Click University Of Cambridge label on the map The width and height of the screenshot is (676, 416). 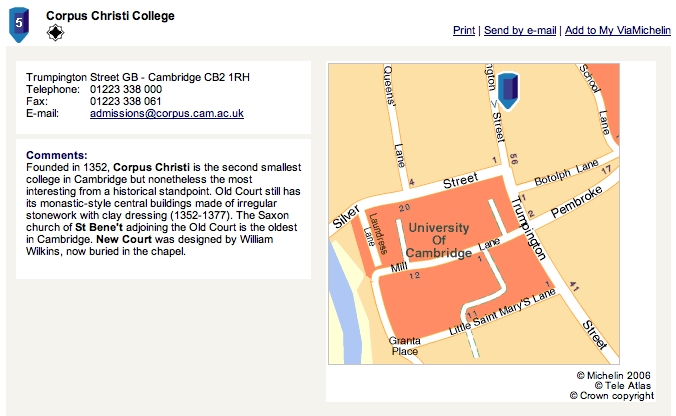tap(438, 240)
